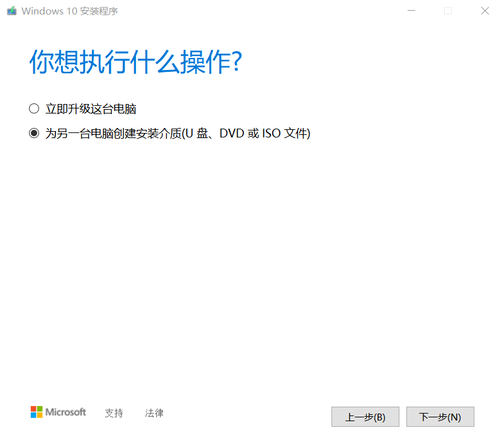Select the 为另一台电脑创建安装介质 radio circle
504x447 pixels.
(34, 133)
